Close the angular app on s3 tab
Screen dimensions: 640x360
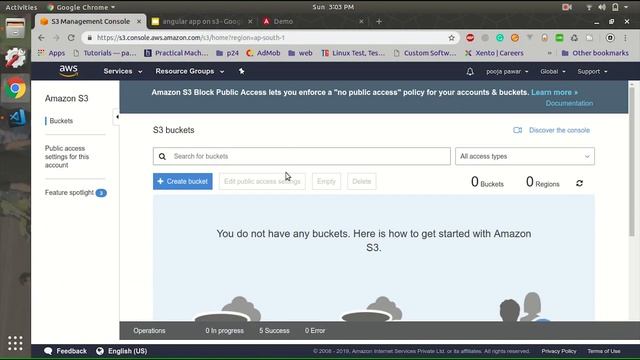click(x=250, y=21)
